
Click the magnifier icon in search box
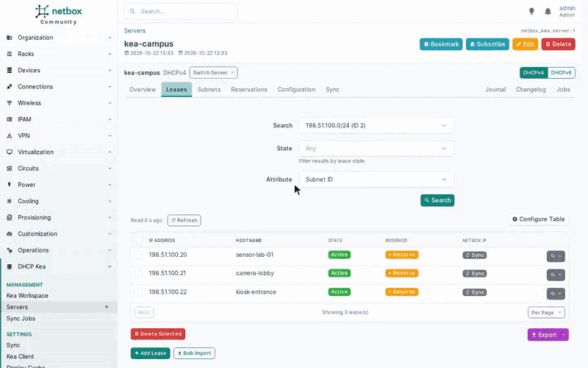click(x=132, y=11)
